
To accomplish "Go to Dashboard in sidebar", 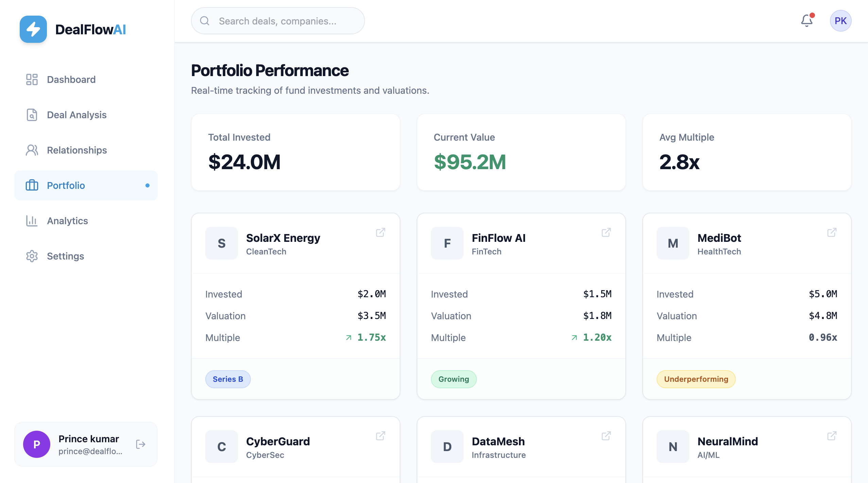I will [x=71, y=79].
